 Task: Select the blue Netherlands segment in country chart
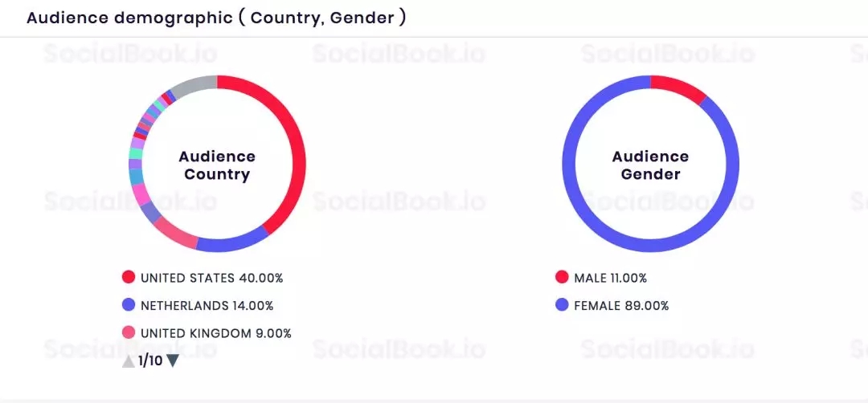coord(231,242)
